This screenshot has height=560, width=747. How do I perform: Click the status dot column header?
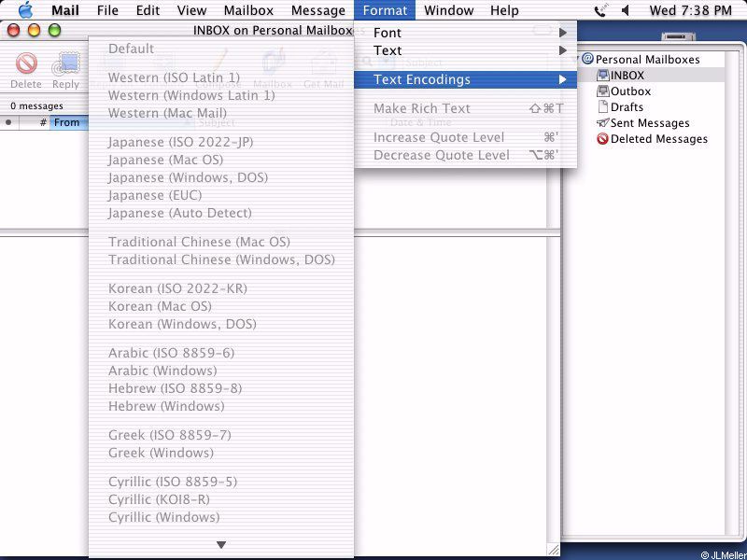9,122
